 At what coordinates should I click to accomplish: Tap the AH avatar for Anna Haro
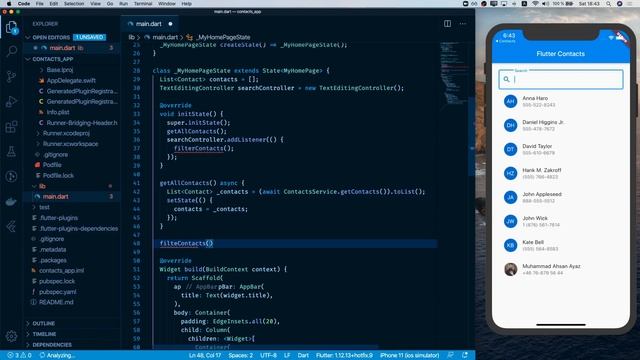510,101
